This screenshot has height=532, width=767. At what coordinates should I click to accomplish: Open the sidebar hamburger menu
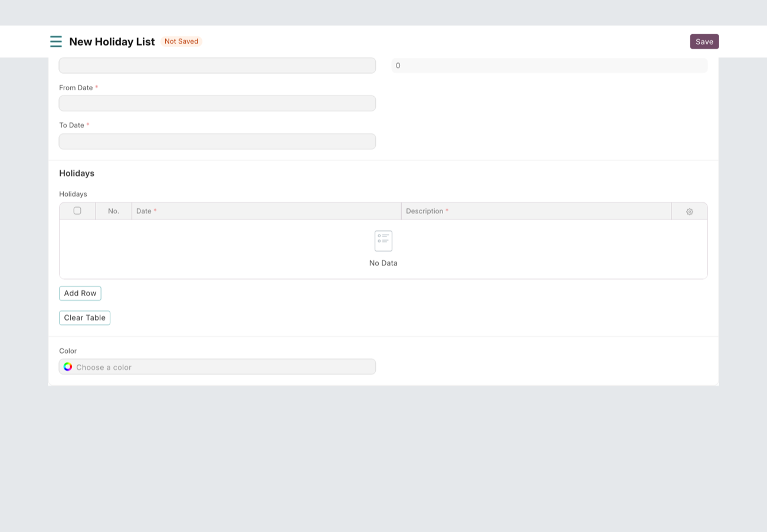coord(56,41)
